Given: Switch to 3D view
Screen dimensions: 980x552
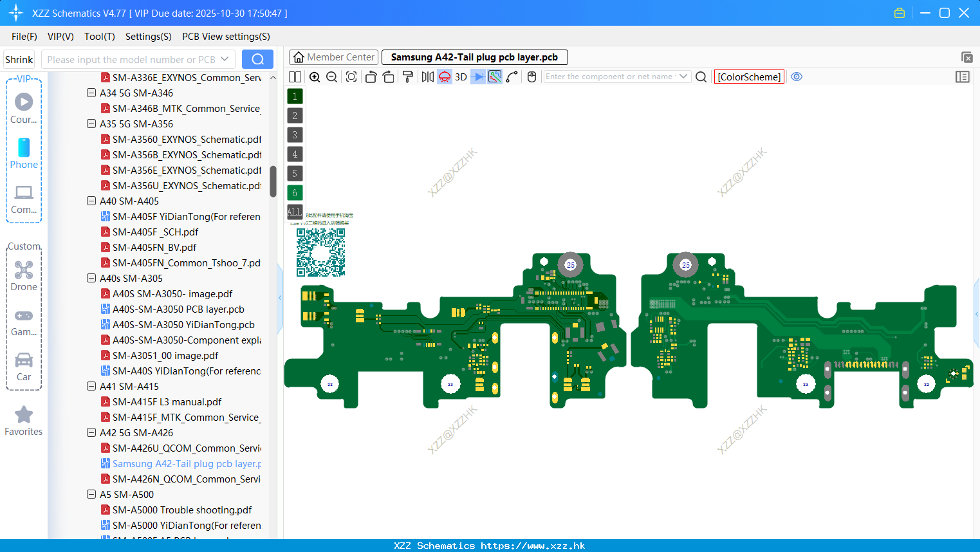Looking at the screenshot, I should [461, 77].
